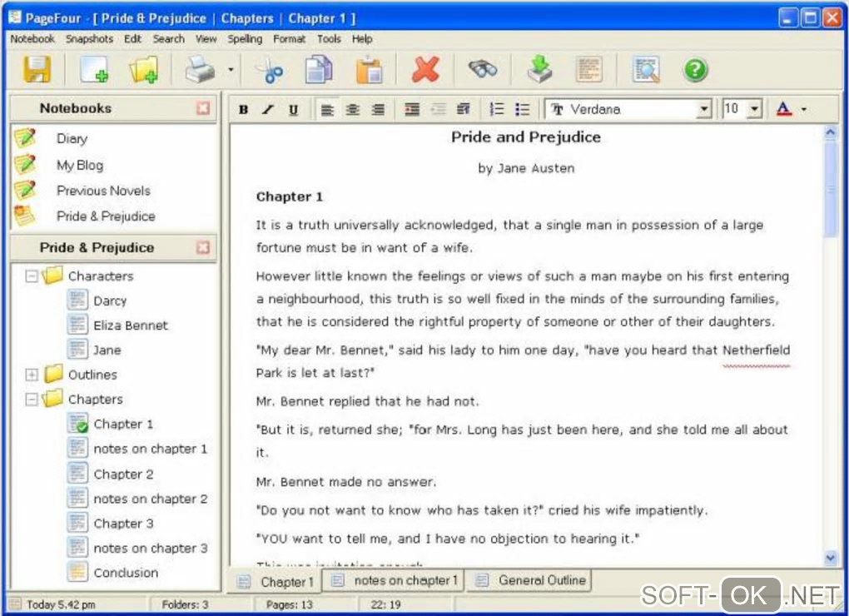
Task: Add a new folder from the toolbar
Action: point(143,70)
